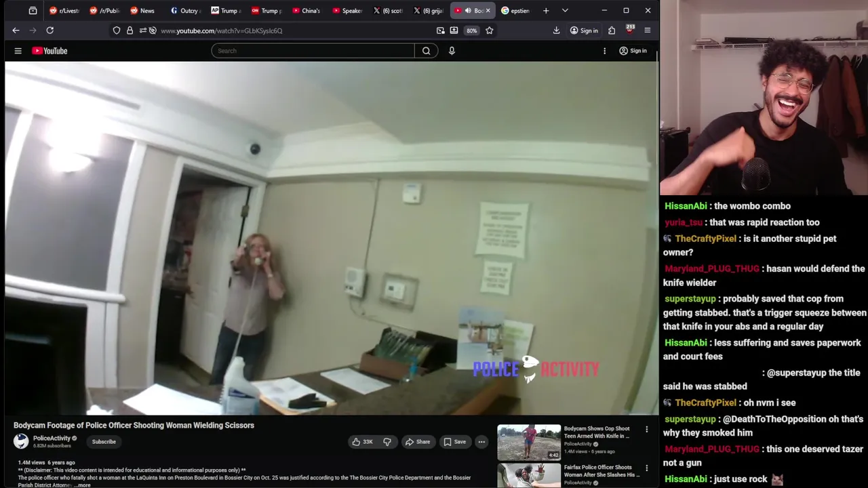Switch to the AP Trump tab
The image size is (868, 488).
225,11
